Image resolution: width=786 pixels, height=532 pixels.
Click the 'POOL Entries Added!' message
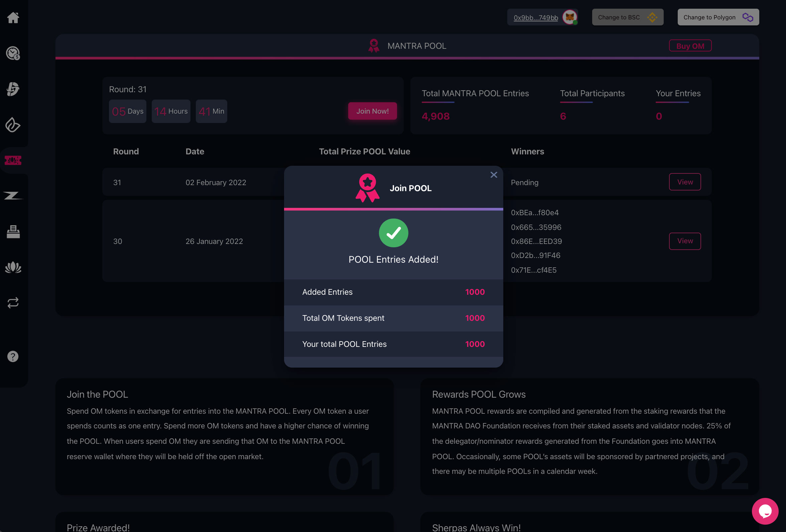pos(393,259)
